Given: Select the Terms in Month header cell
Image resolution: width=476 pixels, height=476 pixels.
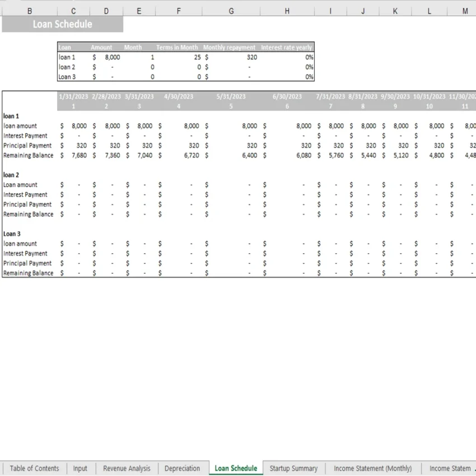Looking at the screenshot, I should coord(177,47).
